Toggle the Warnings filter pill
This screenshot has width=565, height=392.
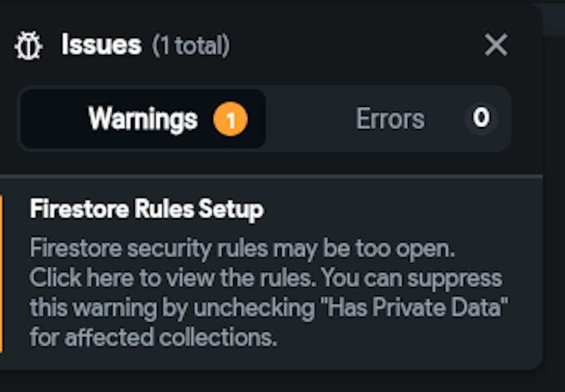click(144, 119)
